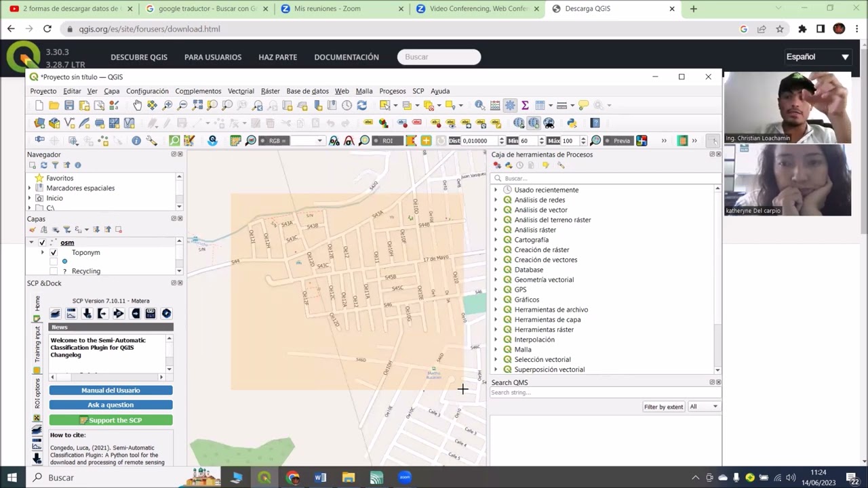Open SCP Download products icon in dock

[87, 313]
